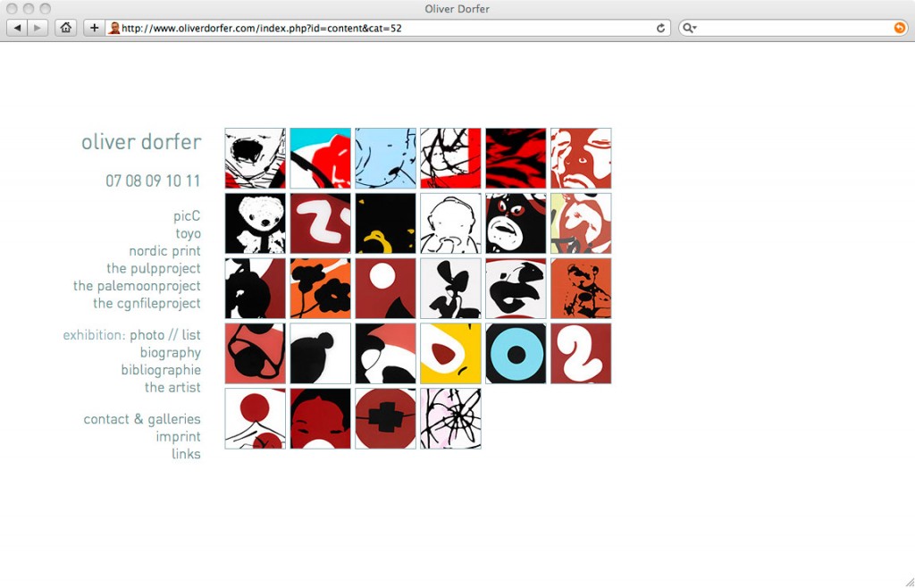Screen dimensions: 915x588
Task: Open white thumbnail with two red circles
Action: pos(255,419)
